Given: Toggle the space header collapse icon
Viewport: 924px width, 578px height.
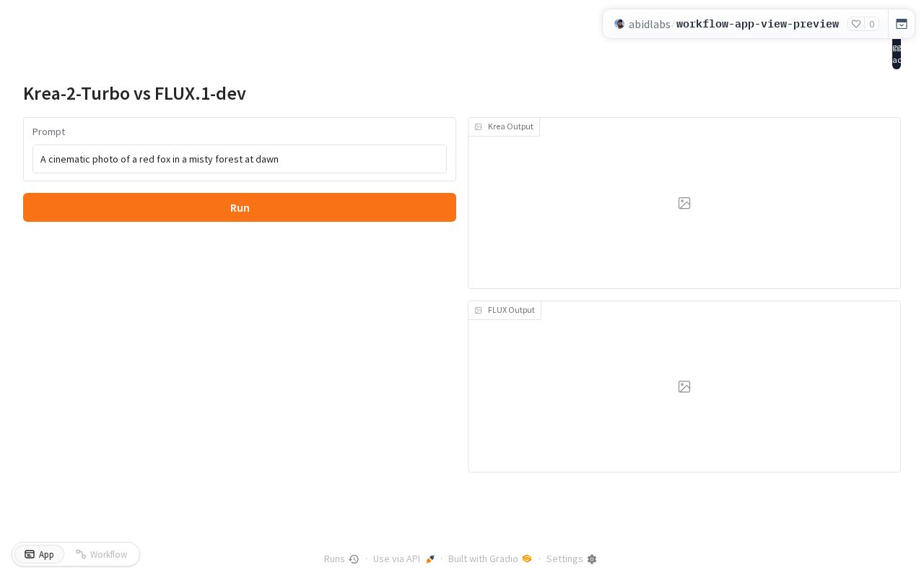Looking at the screenshot, I should click(902, 24).
